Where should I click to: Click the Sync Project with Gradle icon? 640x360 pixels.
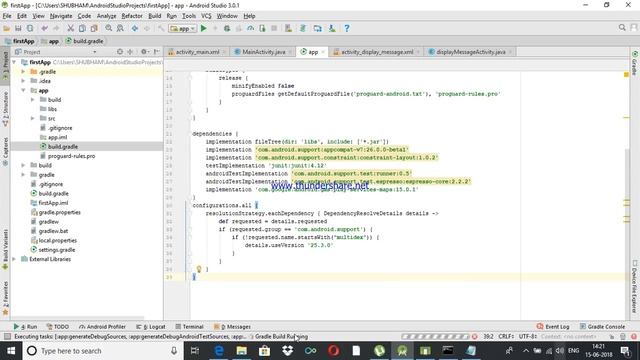pyautogui.click(x=303, y=28)
